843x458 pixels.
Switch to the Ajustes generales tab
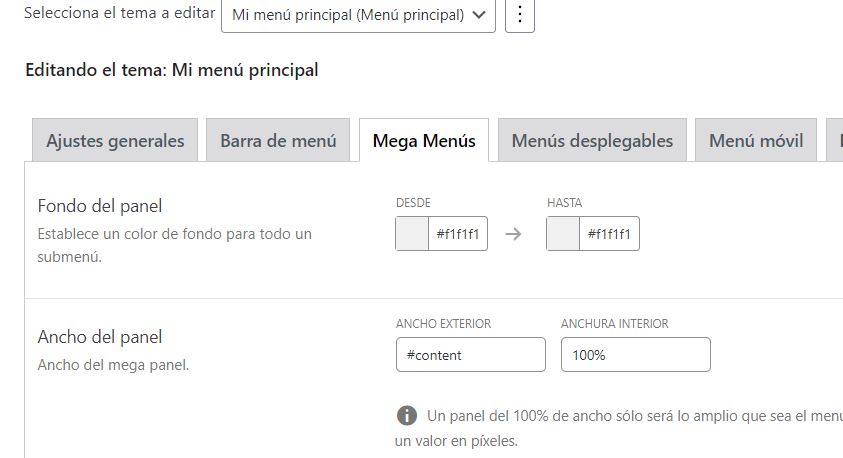pos(115,140)
